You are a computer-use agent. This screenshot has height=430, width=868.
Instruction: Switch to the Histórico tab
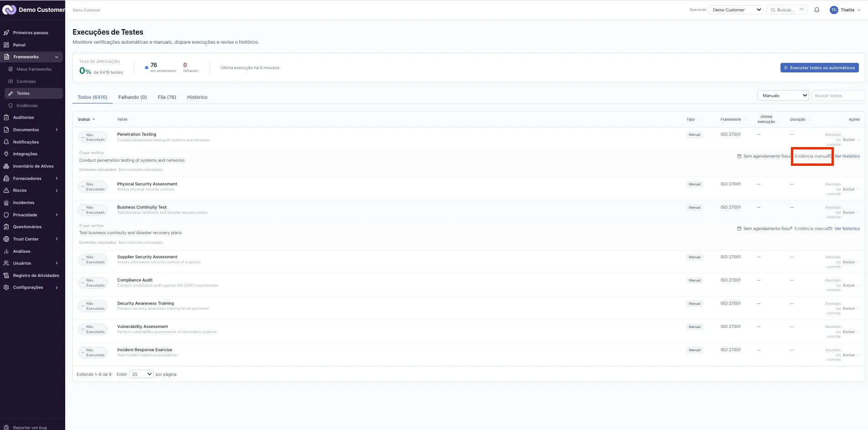(197, 97)
